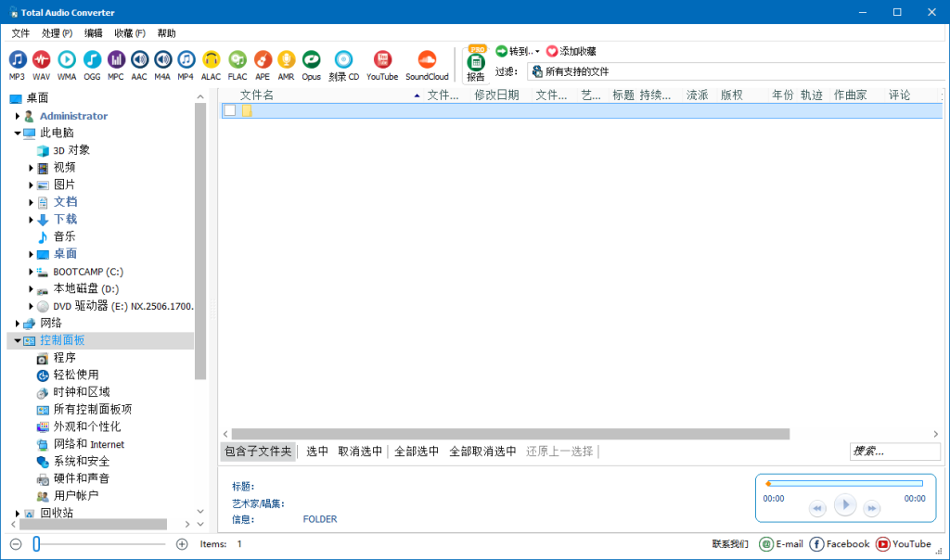Zoom in with the plus icon

coord(182,544)
